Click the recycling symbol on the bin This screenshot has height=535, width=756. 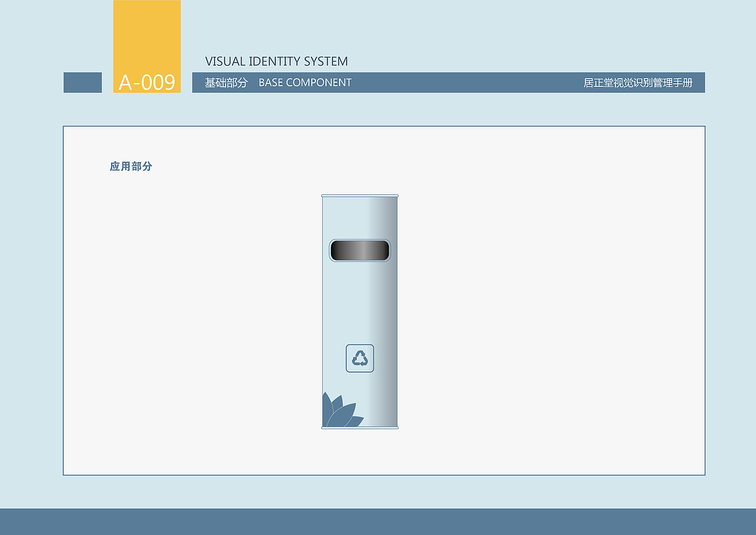[x=360, y=358]
